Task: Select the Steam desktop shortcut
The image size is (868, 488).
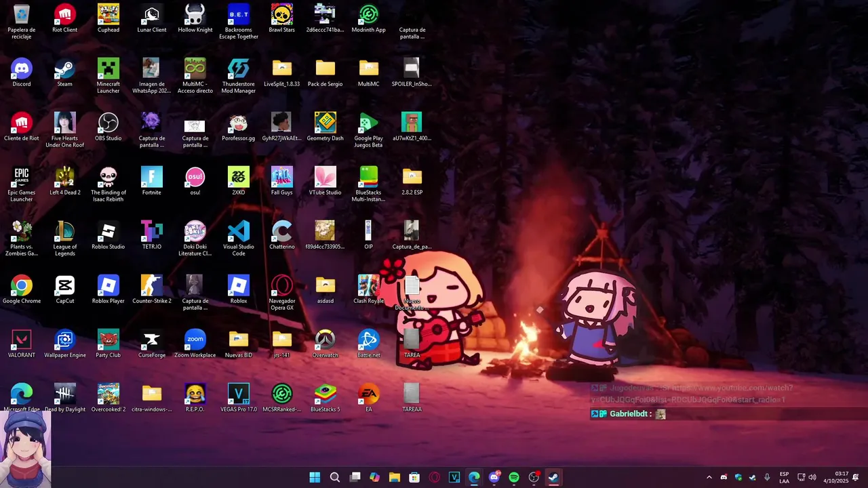Action: (x=65, y=73)
